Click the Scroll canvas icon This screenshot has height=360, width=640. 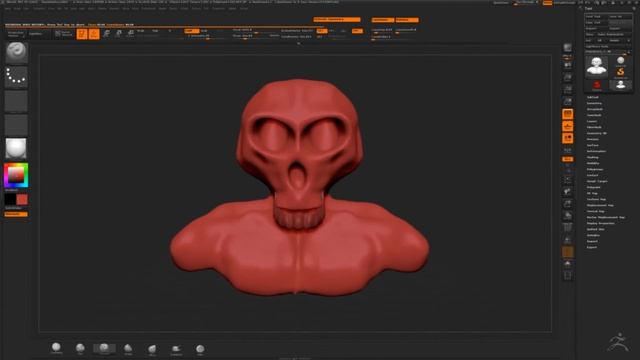click(567, 65)
